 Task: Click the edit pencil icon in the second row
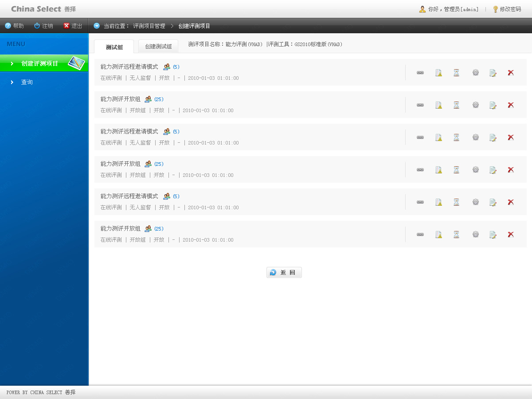pyautogui.click(x=493, y=105)
